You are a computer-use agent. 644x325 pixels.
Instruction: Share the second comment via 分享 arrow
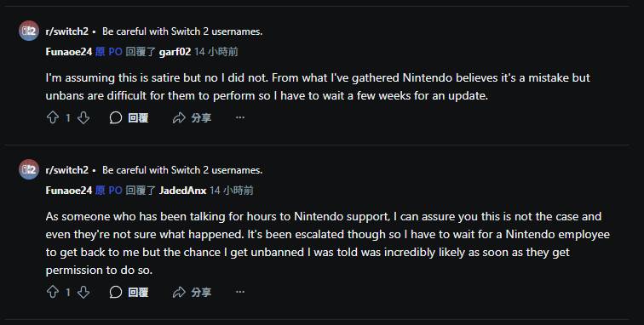coord(192,292)
